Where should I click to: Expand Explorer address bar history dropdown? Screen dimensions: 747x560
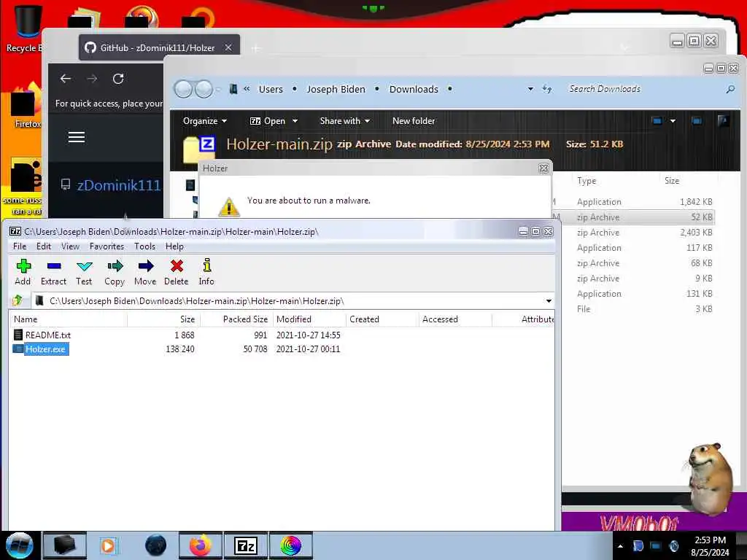tap(530, 89)
